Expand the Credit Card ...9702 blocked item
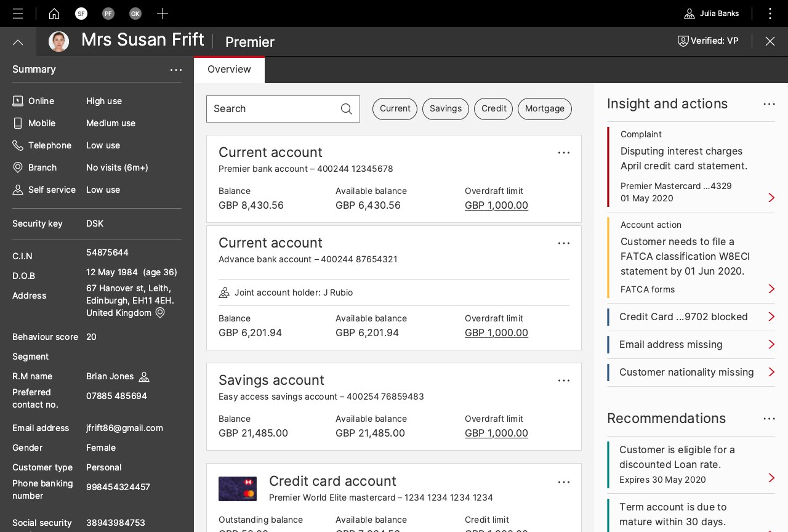This screenshot has width=788, height=532. (x=771, y=316)
